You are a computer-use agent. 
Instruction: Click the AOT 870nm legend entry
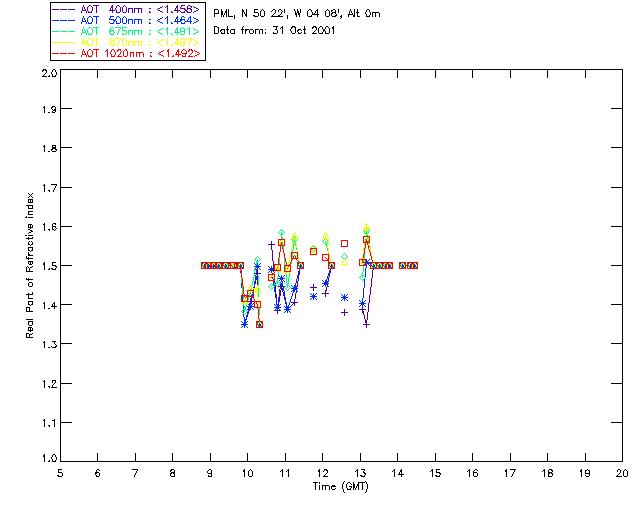127,42
